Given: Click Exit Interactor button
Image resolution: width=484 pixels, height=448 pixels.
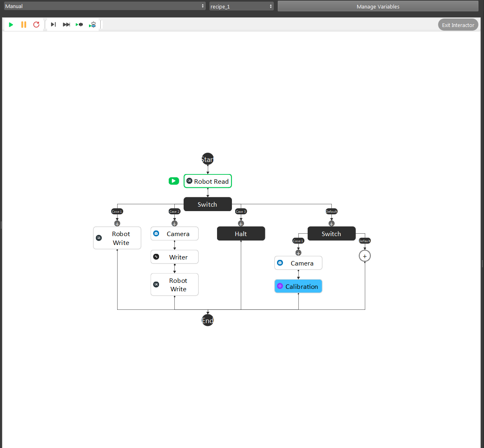Looking at the screenshot, I should (458, 25).
